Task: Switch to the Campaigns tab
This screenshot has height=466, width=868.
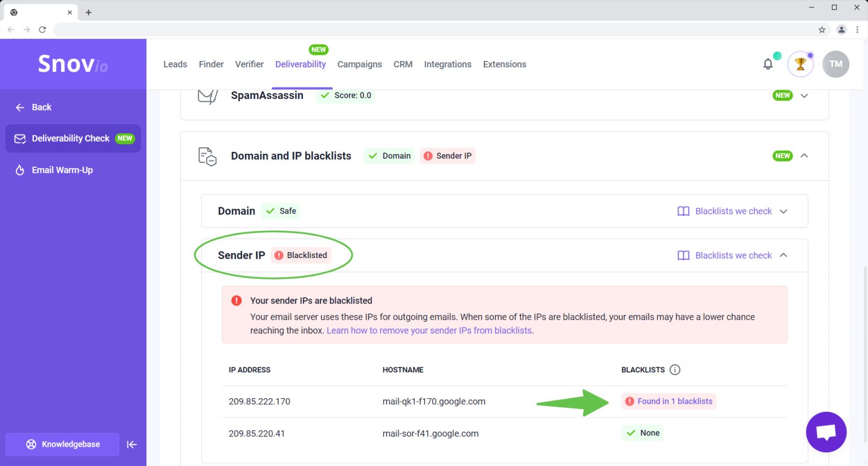Action: click(359, 64)
